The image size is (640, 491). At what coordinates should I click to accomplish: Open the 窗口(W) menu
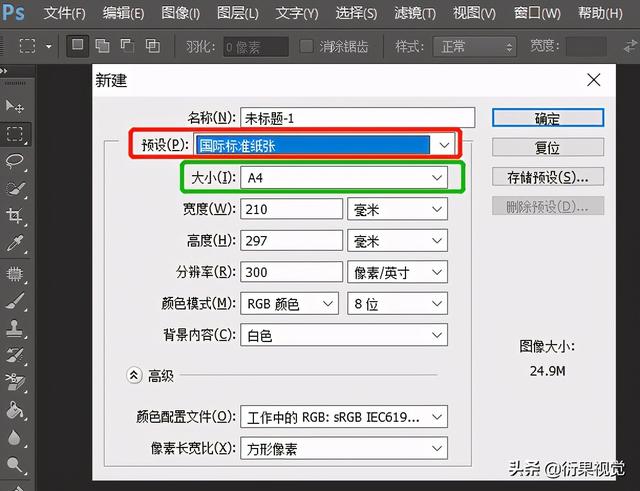(537, 13)
